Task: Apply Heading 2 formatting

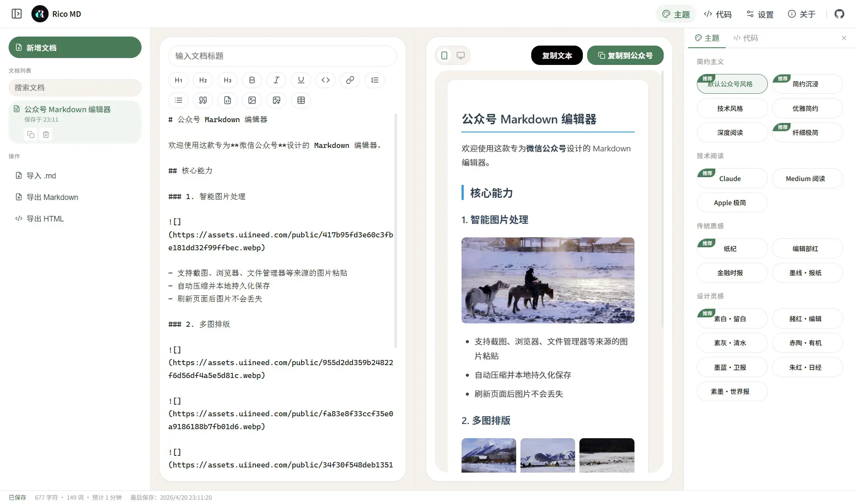Action: click(203, 80)
